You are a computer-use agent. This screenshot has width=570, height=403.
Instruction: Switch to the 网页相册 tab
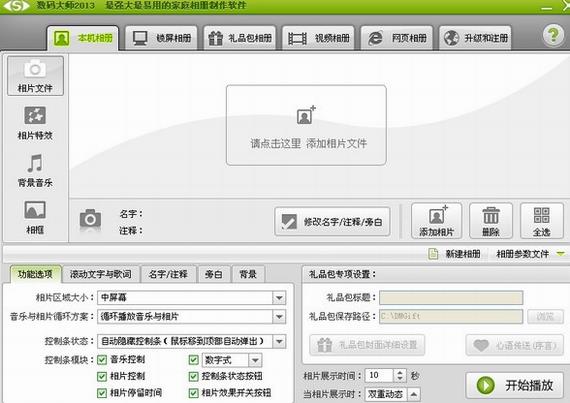point(397,38)
